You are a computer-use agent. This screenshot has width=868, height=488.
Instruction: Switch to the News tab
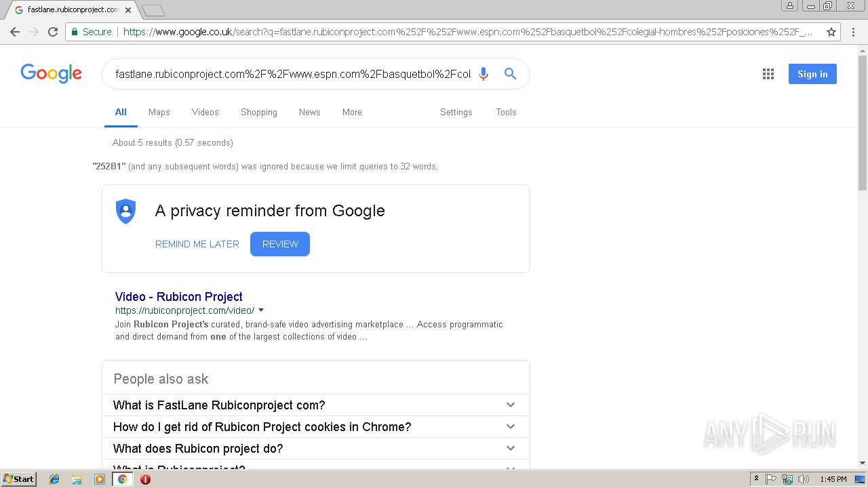310,112
